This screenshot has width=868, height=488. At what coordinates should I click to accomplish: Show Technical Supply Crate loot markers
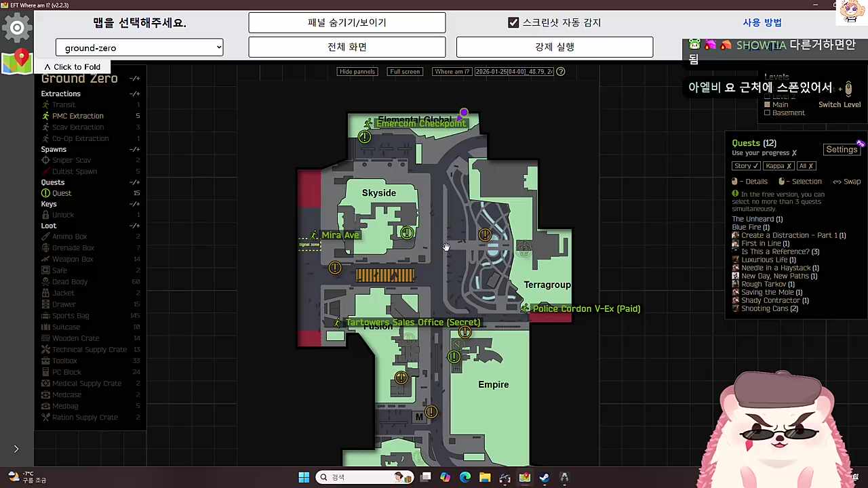[89, 350]
